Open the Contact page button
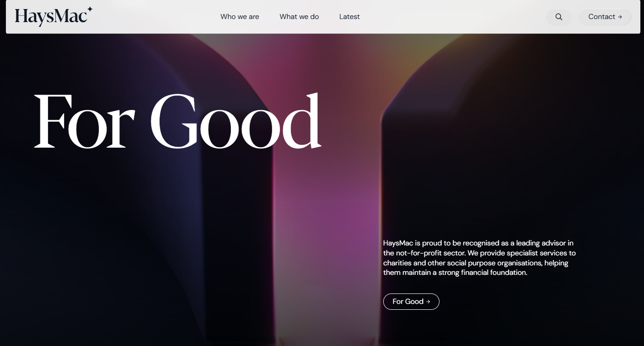644x346 pixels. pos(605,17)
